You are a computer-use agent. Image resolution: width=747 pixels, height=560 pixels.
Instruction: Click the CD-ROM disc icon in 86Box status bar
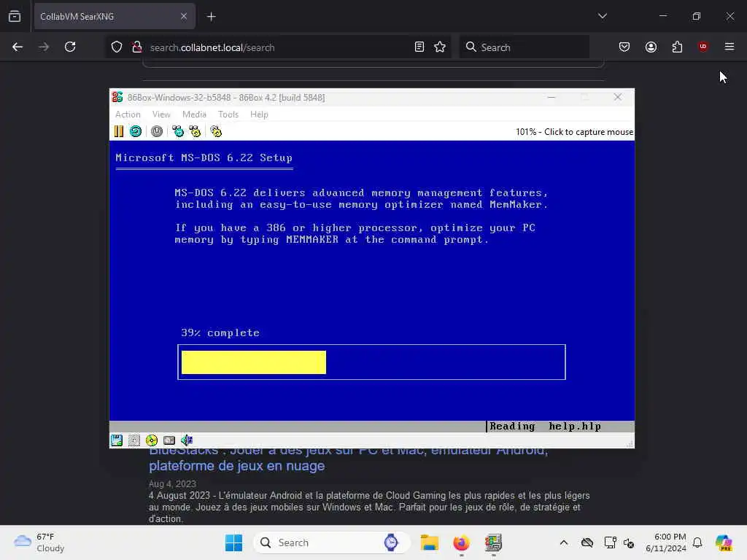click(x=152, y=440)
